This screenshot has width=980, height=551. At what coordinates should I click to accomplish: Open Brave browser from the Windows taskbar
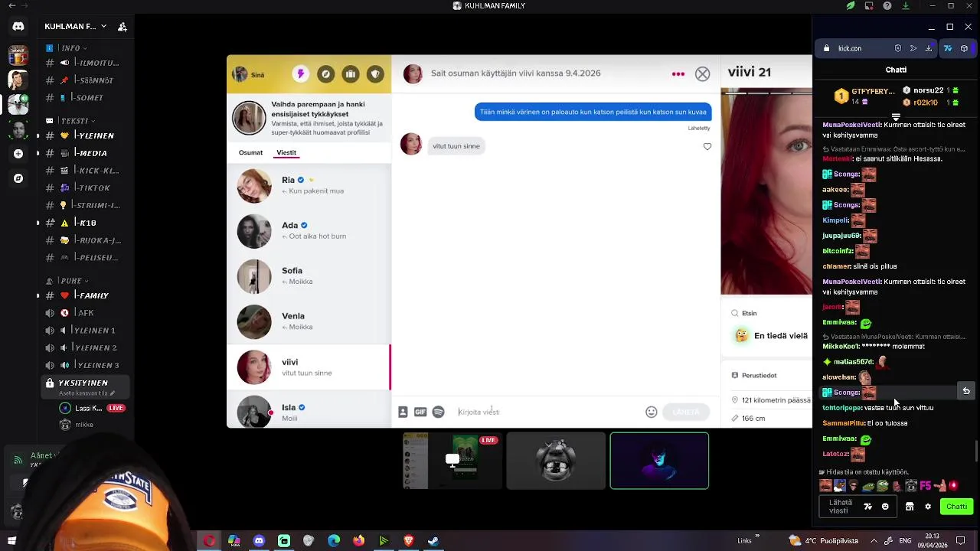coord(408,541)
